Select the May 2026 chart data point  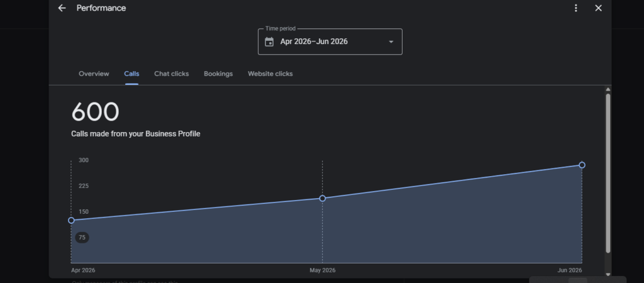coord(323,198)
